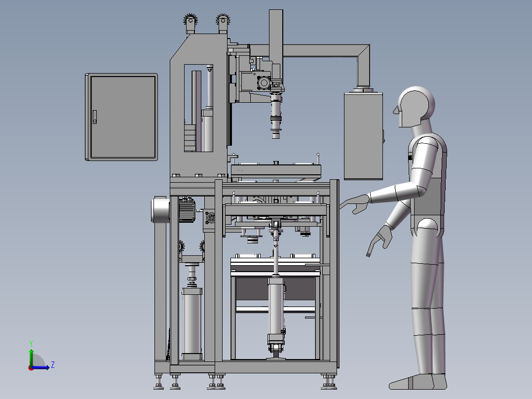Click the blue Z axis arrow of the triad
This screenshot has width=532, height=399.
pos(41,367)
